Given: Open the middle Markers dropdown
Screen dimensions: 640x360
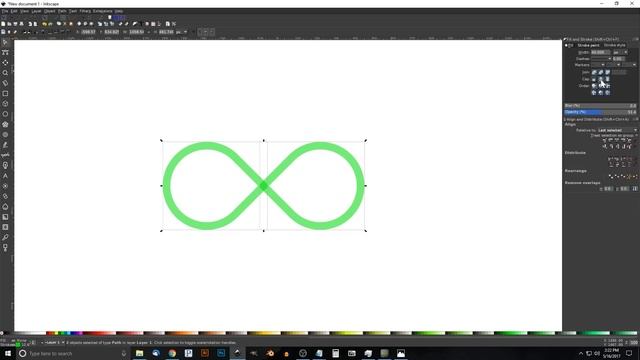Looking at the screenshot, I should (x=613, y=65).
